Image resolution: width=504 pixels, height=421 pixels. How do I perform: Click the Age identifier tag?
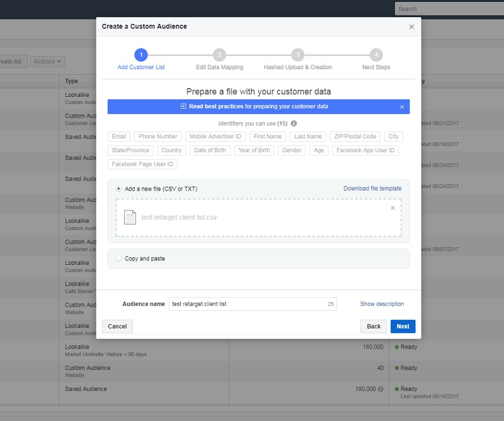319,150
